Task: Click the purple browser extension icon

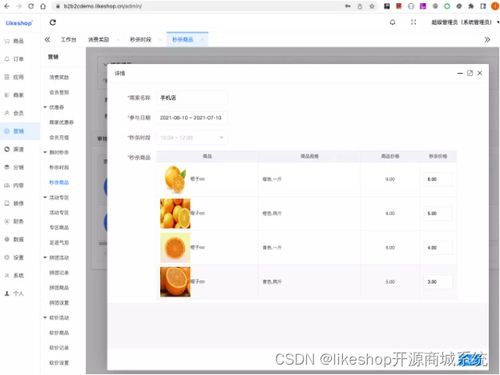Action: click(x=423, y=6)
